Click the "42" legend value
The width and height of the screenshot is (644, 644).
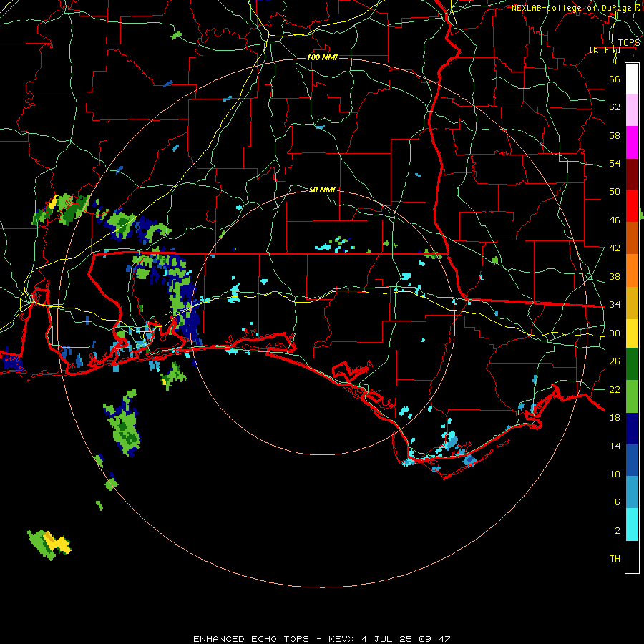(615, 248)
